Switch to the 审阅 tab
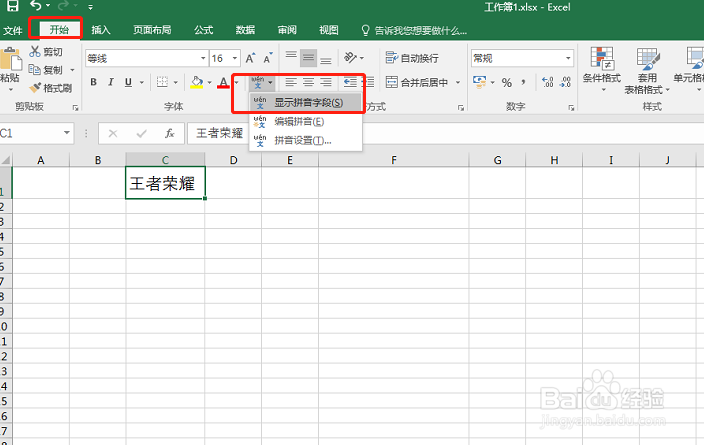The image size is (704, 445). tap(287, 30)
